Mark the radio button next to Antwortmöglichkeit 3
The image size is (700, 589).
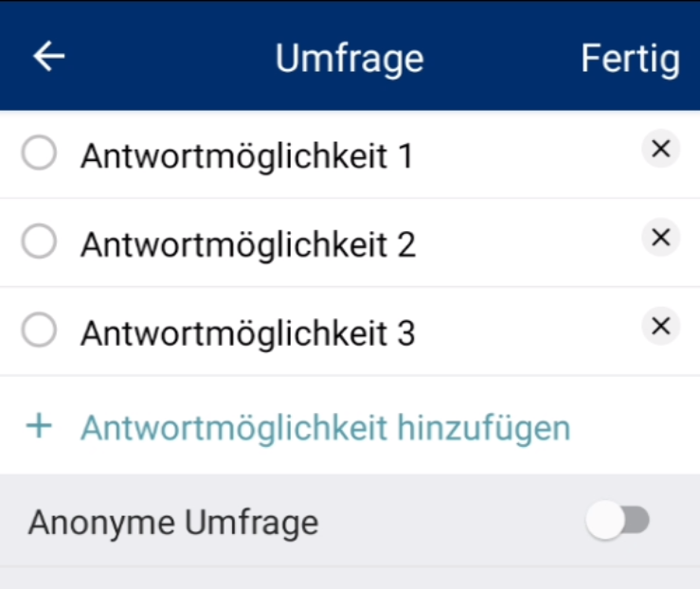39,330
